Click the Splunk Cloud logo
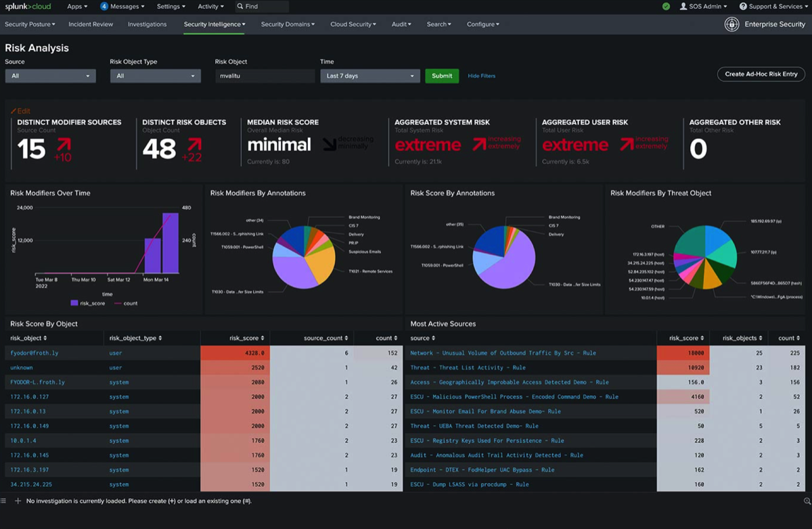This screenshot has height=529, width=812. (29, 7)
